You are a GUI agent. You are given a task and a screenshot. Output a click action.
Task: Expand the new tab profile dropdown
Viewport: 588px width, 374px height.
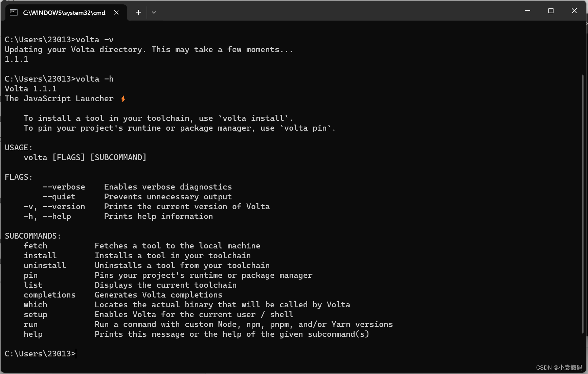pos(154,13)
